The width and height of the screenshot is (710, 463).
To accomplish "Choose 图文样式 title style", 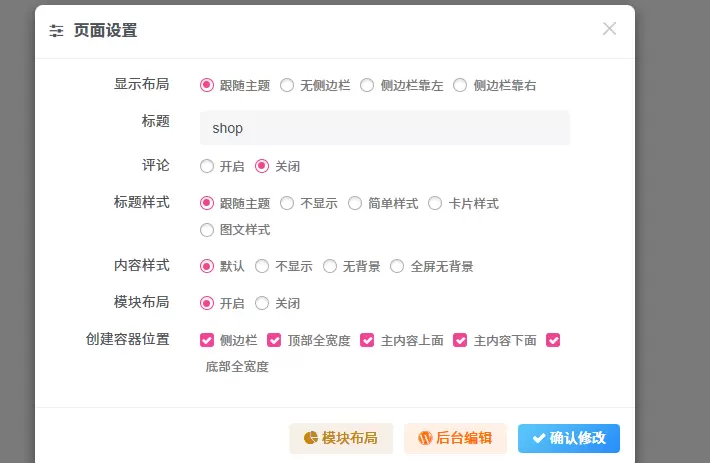I will tap(207, 230).
